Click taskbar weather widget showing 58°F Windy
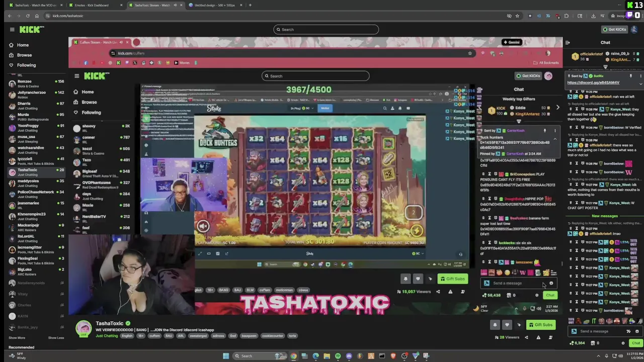 (x=18, y=356)
